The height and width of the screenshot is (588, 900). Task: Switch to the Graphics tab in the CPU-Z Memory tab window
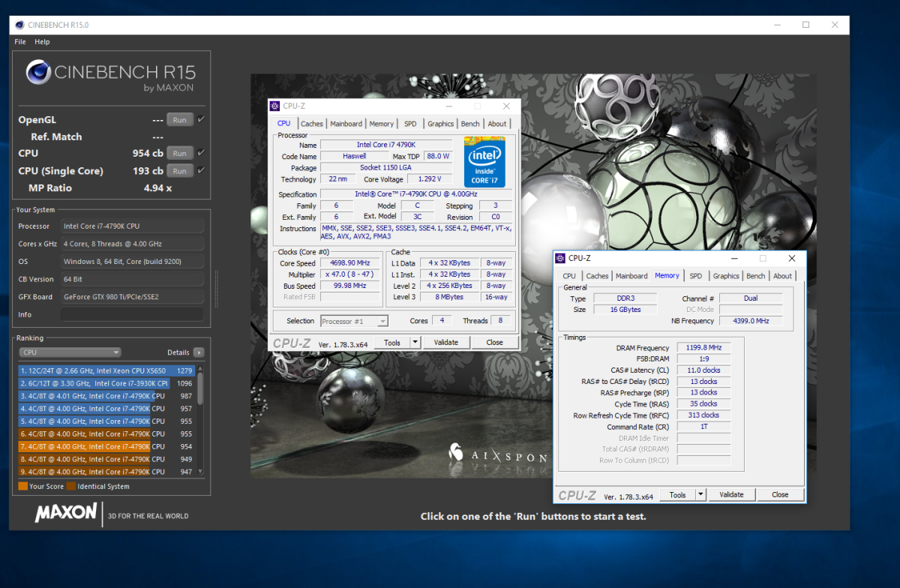(726, 276)
